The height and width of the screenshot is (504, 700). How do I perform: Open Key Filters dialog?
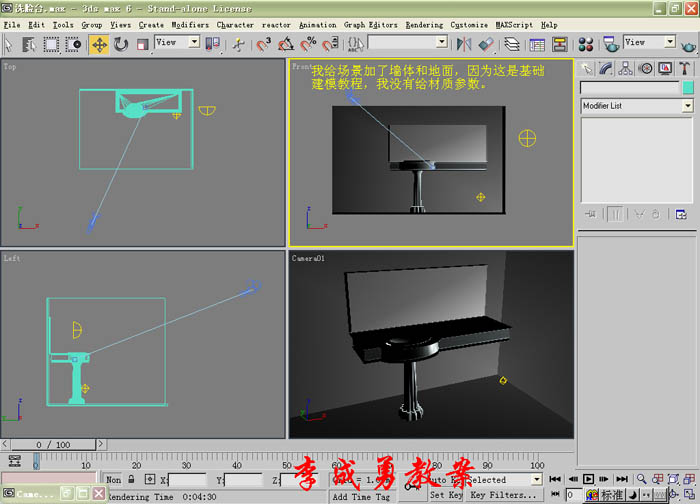coord(503,495)
